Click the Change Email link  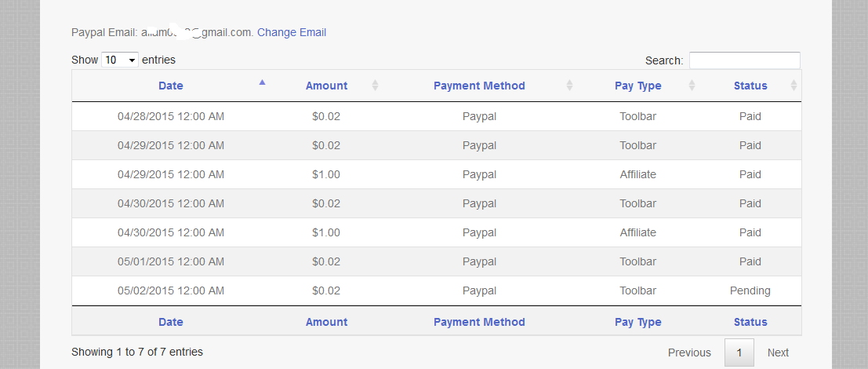tap(292, 32)
